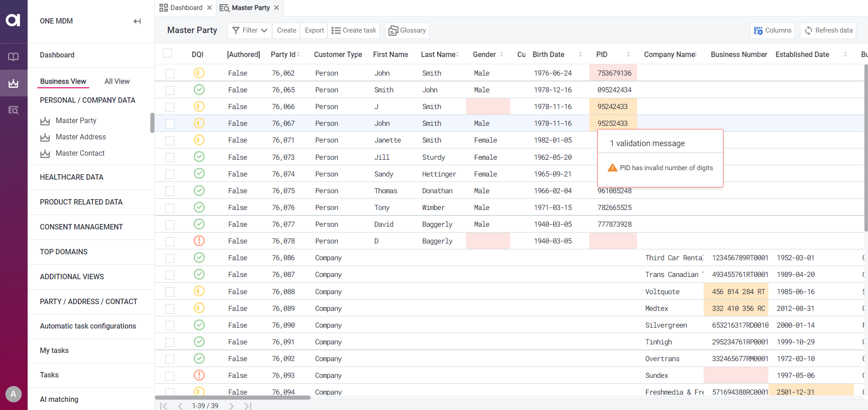Click the green DQI check icon on row 76,065

tap(199, 90)
